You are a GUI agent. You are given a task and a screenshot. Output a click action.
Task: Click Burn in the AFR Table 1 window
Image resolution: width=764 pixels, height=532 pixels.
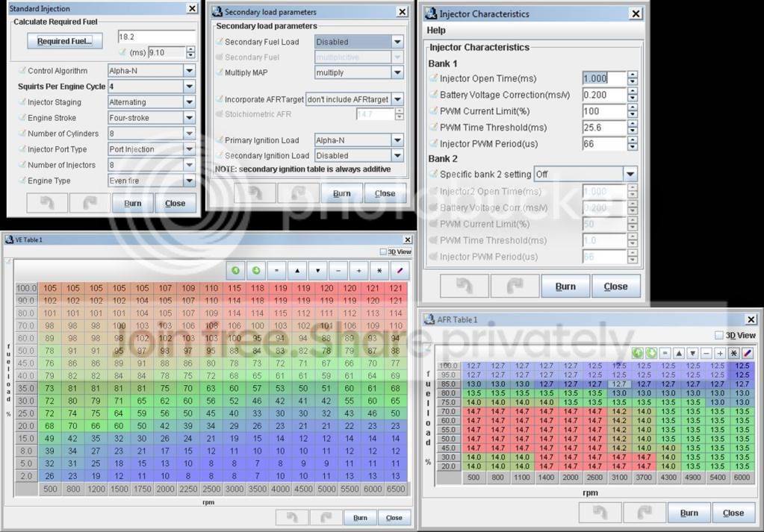point(689,513)
